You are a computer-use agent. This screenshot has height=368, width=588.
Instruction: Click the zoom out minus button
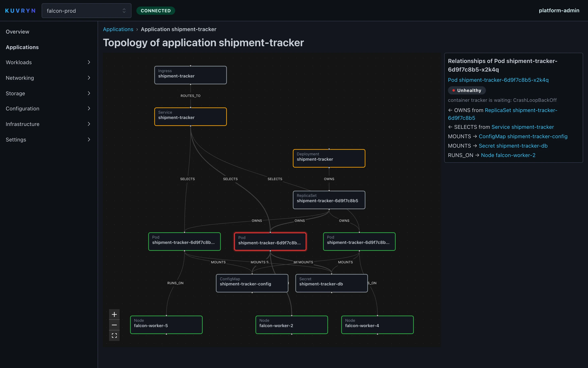tap(114, 325)
